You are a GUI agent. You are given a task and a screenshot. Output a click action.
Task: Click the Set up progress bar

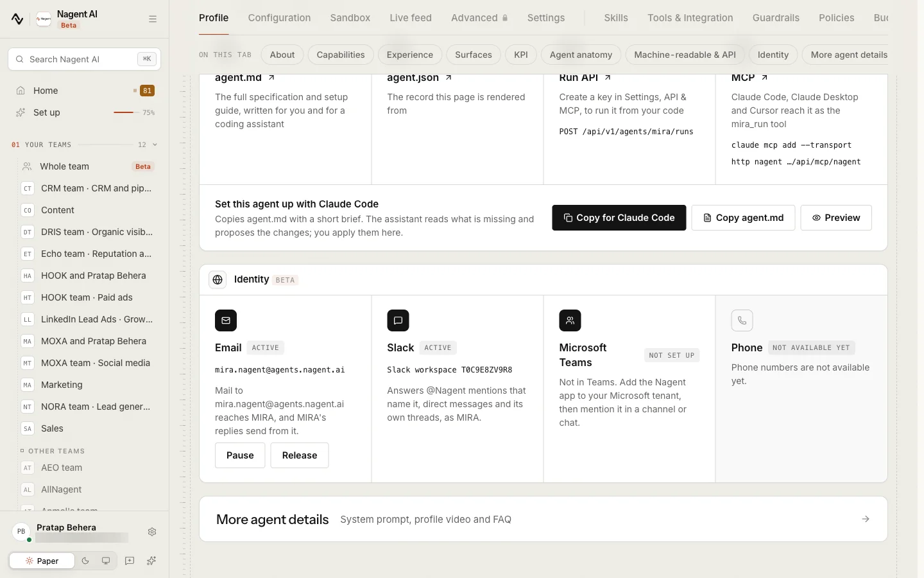pos(123,112)
